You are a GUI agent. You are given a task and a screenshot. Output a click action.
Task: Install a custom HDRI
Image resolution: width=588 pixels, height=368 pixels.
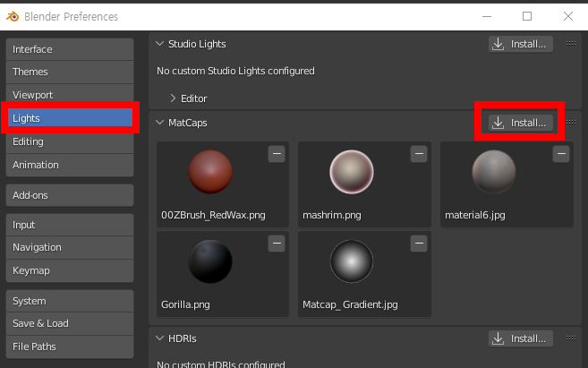click(521, 338)
